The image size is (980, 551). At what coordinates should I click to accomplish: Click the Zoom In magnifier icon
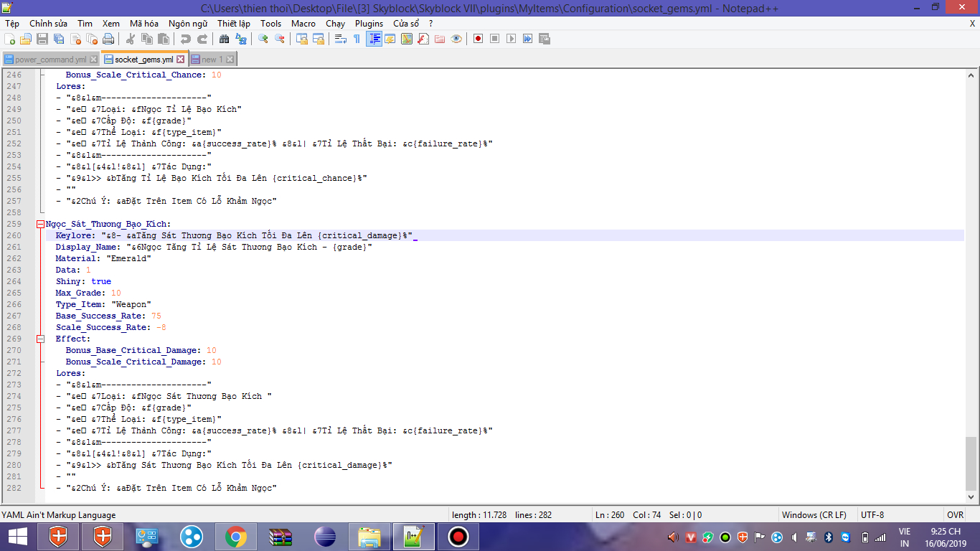[263, 39]
